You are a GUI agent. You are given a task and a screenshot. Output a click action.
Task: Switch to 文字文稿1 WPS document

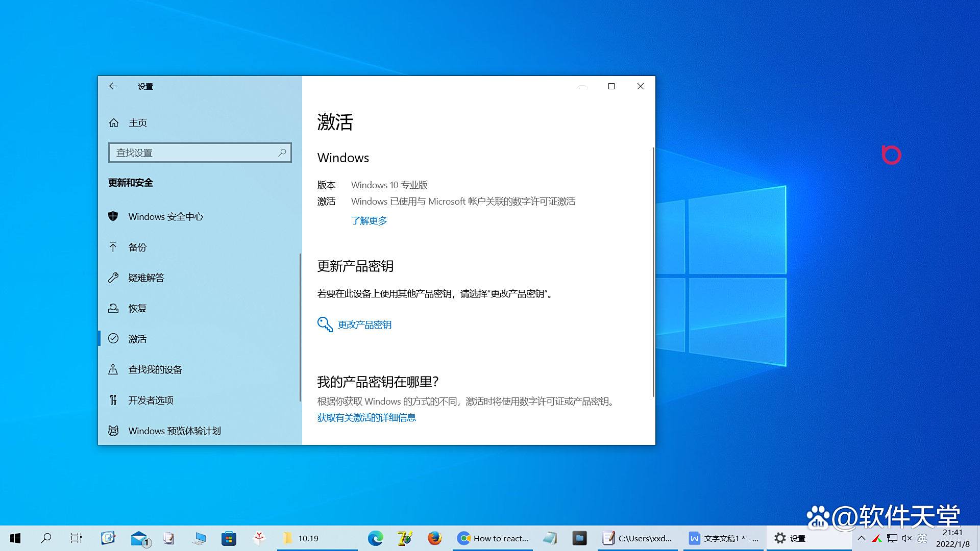point(724,538)
